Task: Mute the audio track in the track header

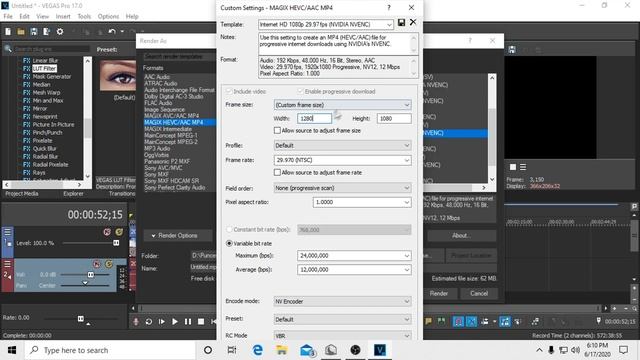Action: 96,264
